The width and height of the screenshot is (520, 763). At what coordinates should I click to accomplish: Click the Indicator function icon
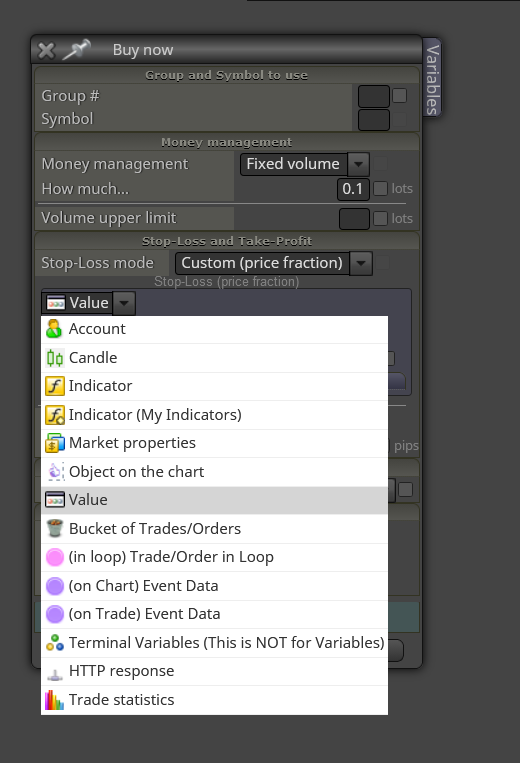pyautogui.click(x=54, y=386)
